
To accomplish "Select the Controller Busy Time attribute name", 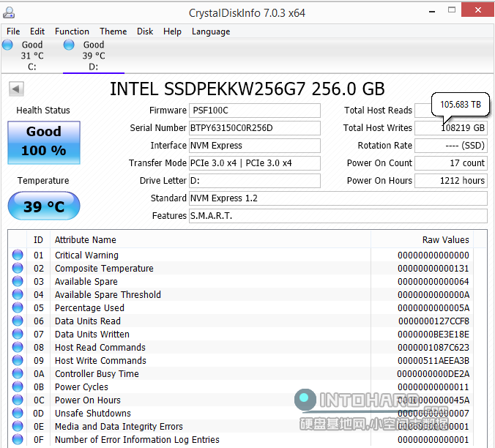I will click(97, 374).
